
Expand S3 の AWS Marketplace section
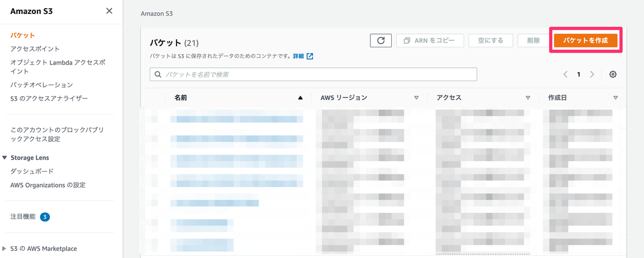pos(5,248)
